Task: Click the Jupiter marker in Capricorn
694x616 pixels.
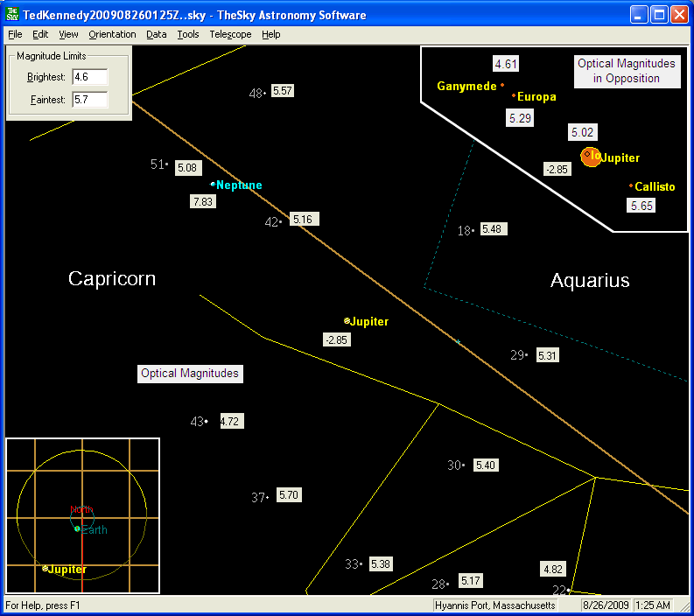Action: click(347, 321)
